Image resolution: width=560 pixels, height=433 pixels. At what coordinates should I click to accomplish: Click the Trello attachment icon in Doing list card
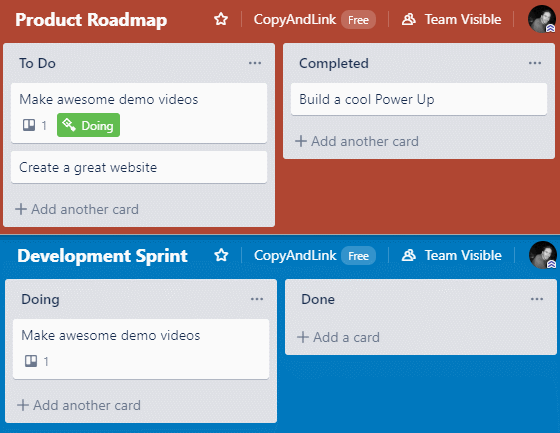[31, 361]
